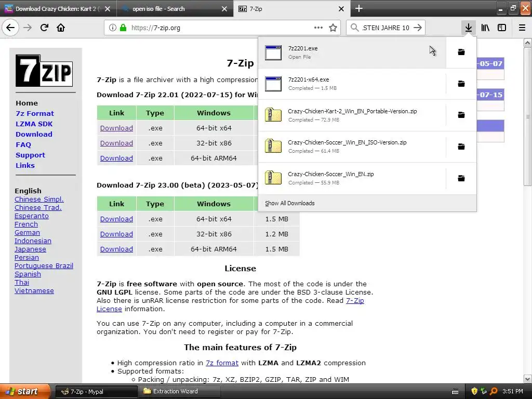The image size is (532, 399).
Task: Reload the current page
Action: pyautogui.click(x=44, y=28)
